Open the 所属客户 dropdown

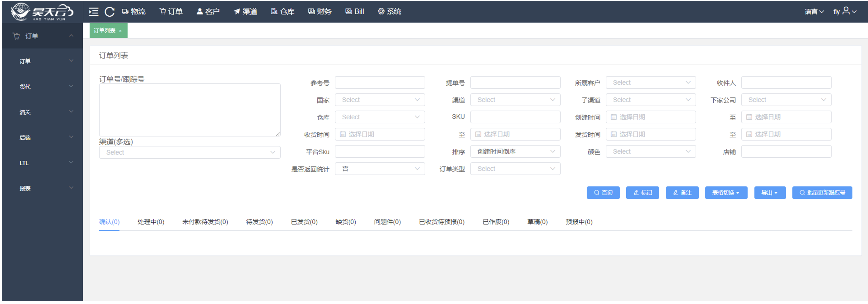pos(651,83)
